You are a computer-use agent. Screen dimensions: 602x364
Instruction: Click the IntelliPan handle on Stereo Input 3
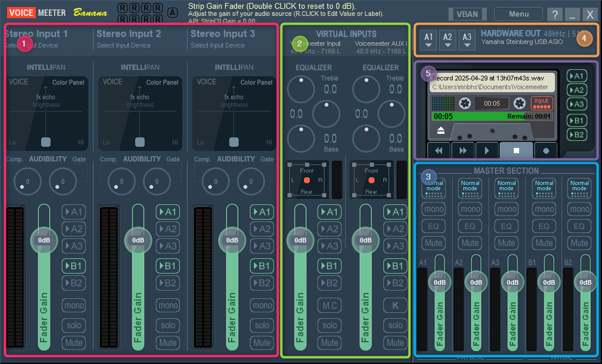click(x=234, y=142)
